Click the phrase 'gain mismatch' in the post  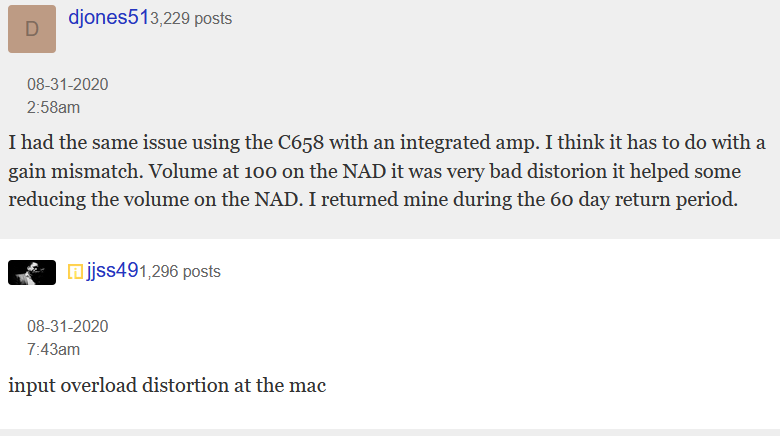coord(75,172)
